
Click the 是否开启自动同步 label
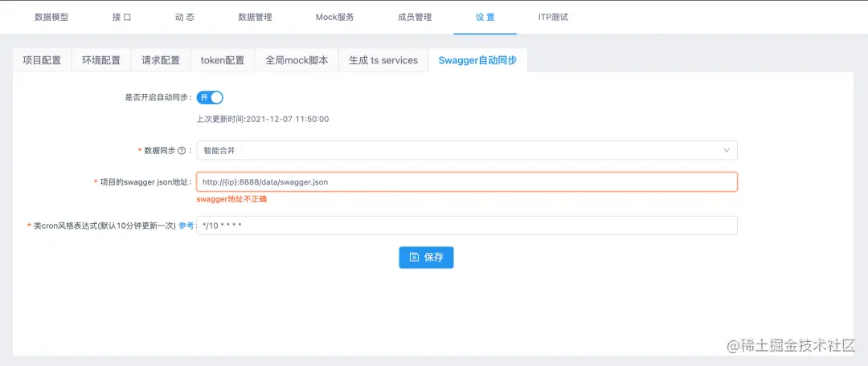point(158,97)
